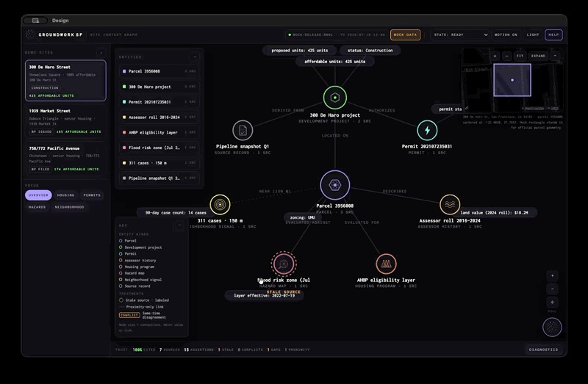Select the 300 De Haro Street site card
This screenshot has height=384, width=588.
coord(65,81)
